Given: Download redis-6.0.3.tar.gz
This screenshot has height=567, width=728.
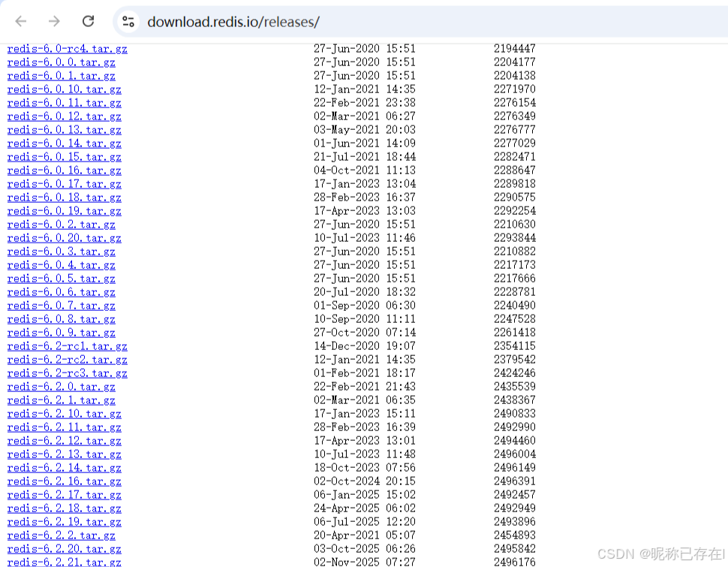Looking at the screenshot, I should click(62, 252).
